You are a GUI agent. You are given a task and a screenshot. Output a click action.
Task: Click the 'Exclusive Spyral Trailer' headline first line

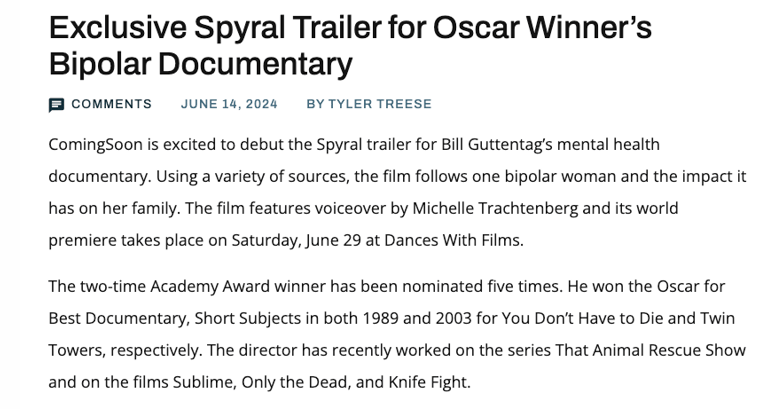coord(350,27)
